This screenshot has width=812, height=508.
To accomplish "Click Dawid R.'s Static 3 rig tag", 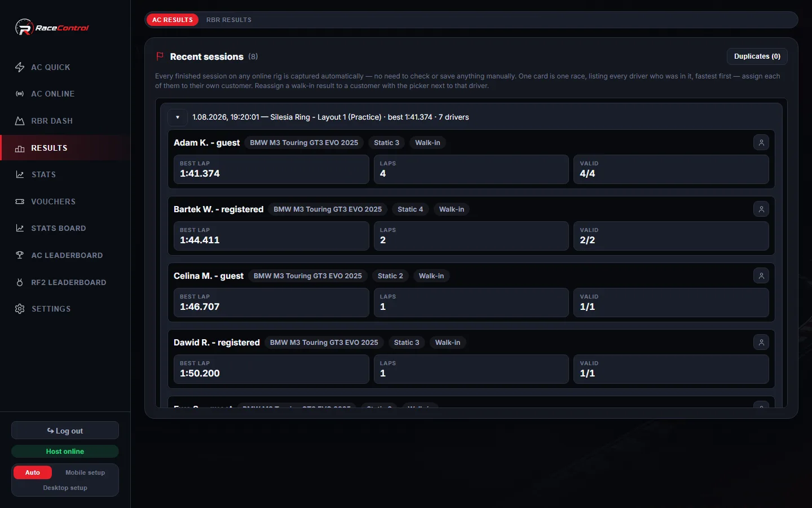I will point(407,343).
